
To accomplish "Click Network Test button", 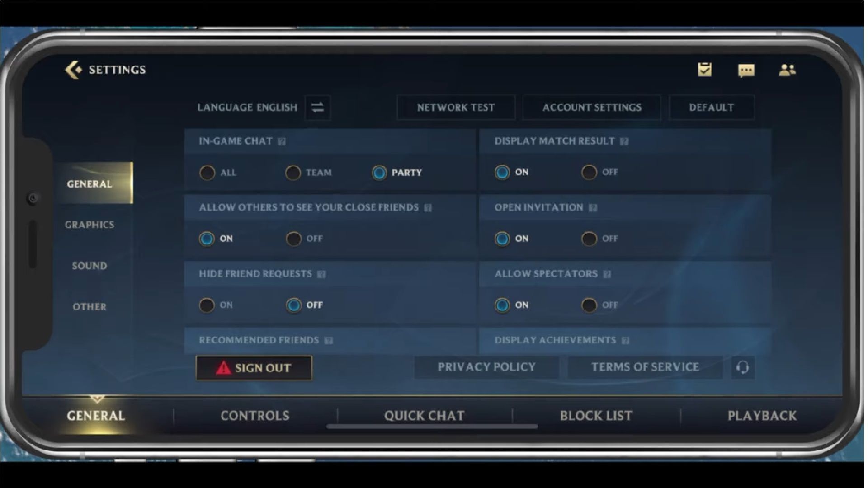I will (x=454, y=107).
